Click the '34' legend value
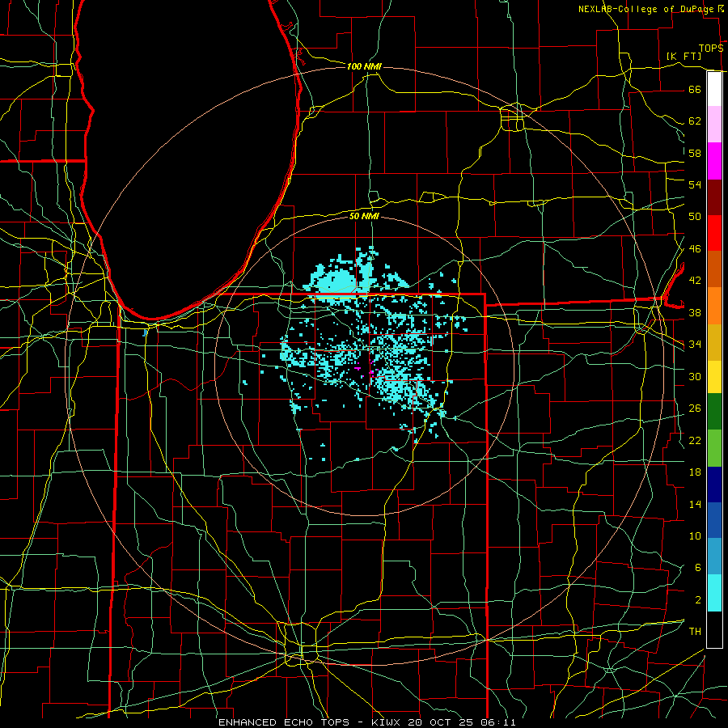This screenshot has height=728, width=728. pos(695,345)
